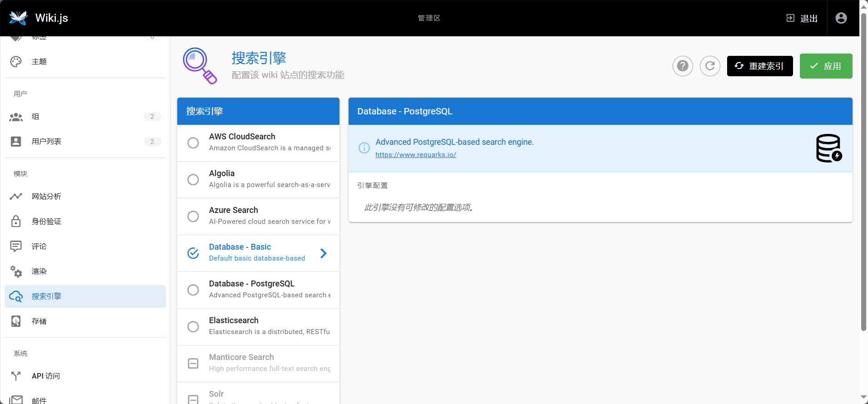
Task: Click the help question mark icon
Action: tap(683, 66)
